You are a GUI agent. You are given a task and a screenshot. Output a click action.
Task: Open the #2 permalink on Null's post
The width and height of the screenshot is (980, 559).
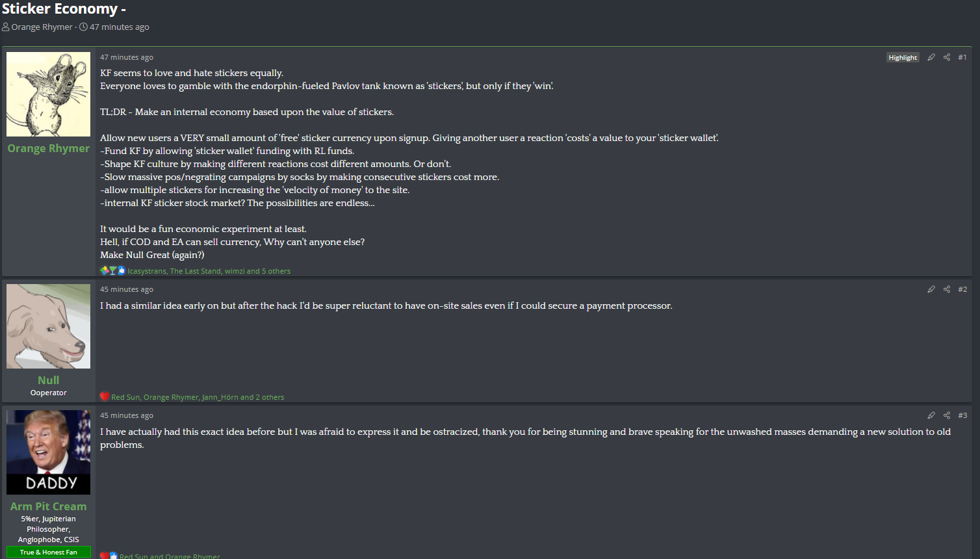pos(962,289)
